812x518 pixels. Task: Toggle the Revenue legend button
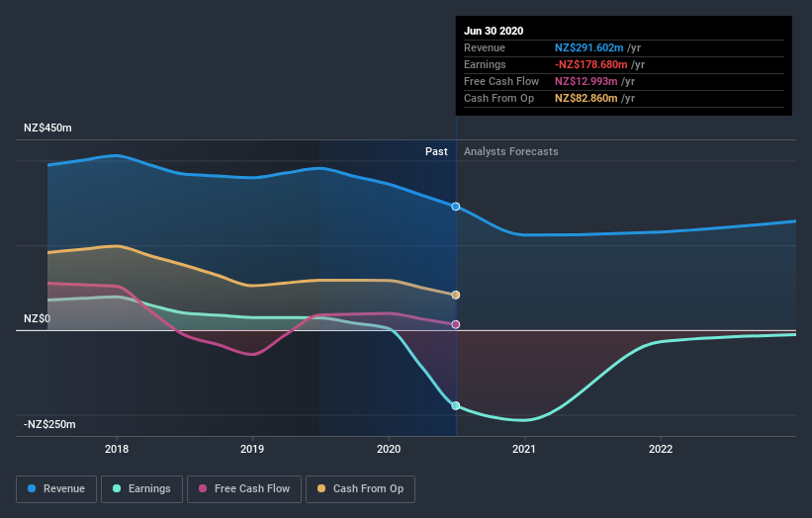pyautogui.click(x=56, y=489)
